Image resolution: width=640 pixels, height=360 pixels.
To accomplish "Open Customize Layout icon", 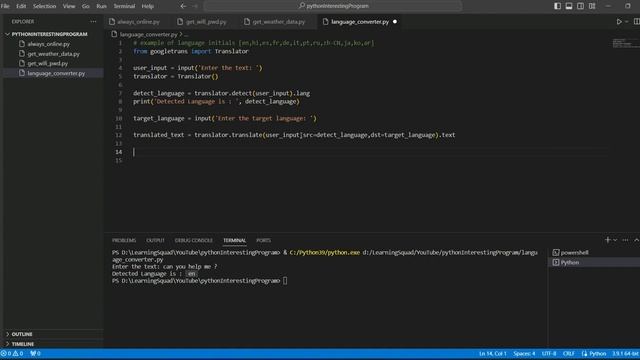I will pyautogui.click(x=592, y=6).
